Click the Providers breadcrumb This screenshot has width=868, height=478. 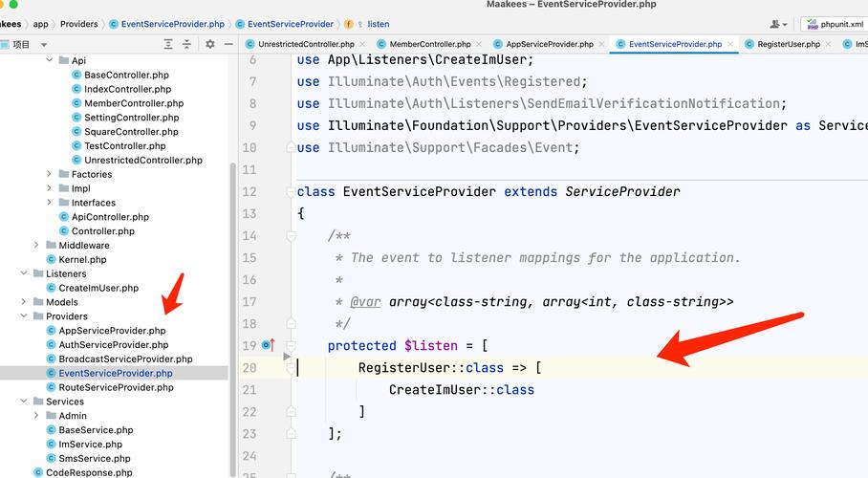pos(79,24)
